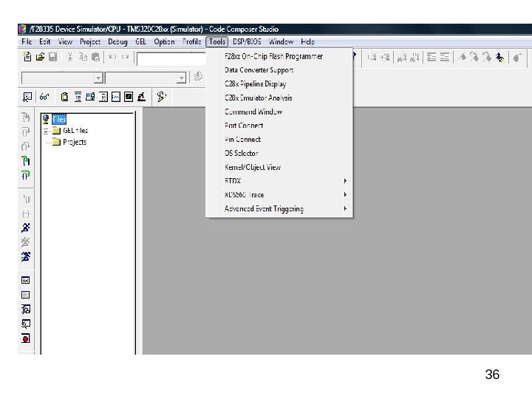532x399 pixels.
Task: Click the Cut scissors icon
Action: point(70,57)
